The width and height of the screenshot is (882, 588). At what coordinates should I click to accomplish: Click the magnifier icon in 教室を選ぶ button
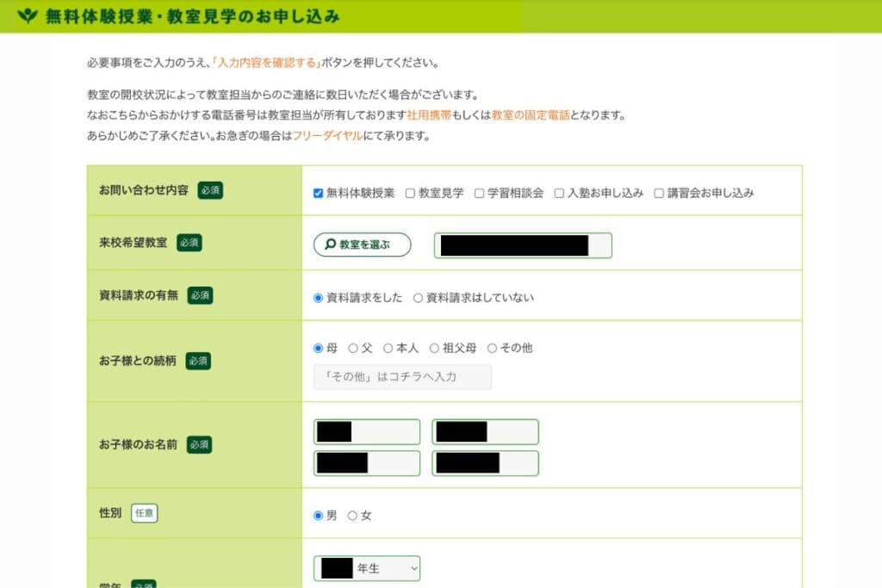pyautogui.click(x=331, y=244)
